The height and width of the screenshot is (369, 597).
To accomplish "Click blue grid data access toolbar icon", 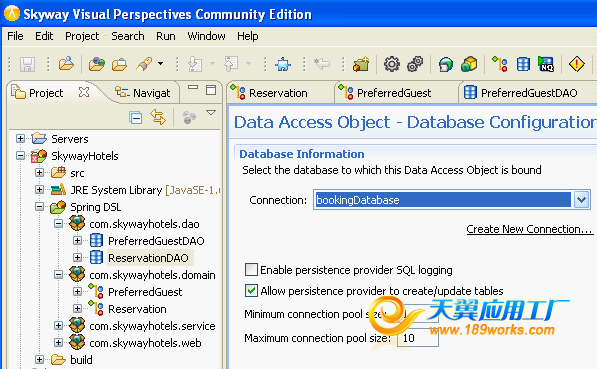I will click(x=523, y=64).
